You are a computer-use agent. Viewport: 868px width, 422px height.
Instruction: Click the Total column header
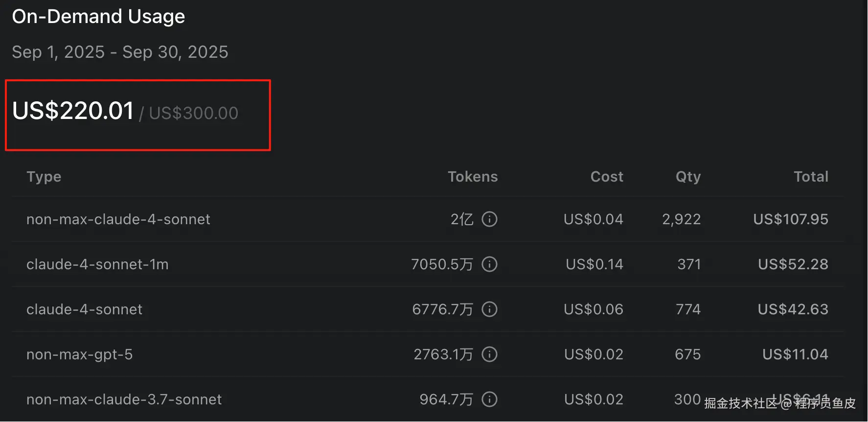pos(811,177)
